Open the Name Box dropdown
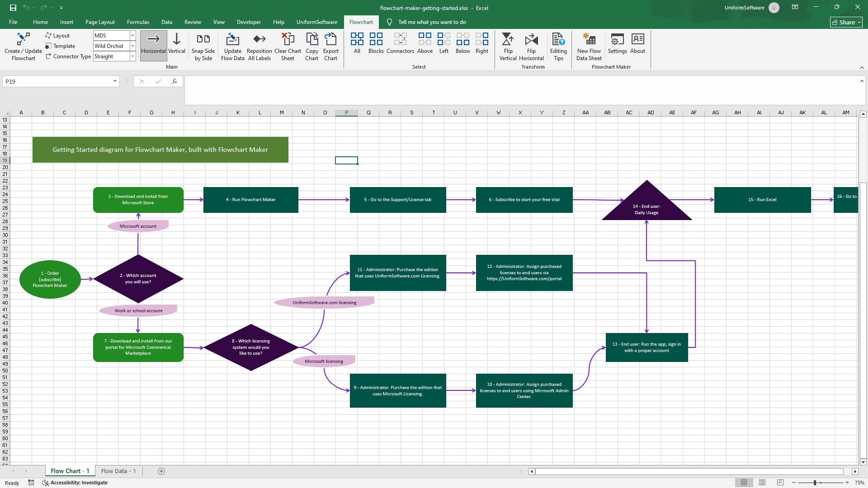This screenshot has width=868, height=488. coord(115,81)
